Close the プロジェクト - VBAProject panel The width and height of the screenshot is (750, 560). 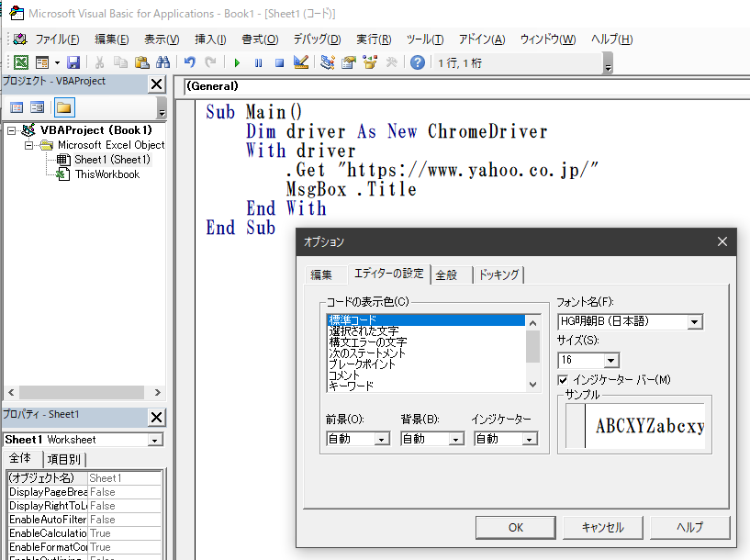[156, 84]
